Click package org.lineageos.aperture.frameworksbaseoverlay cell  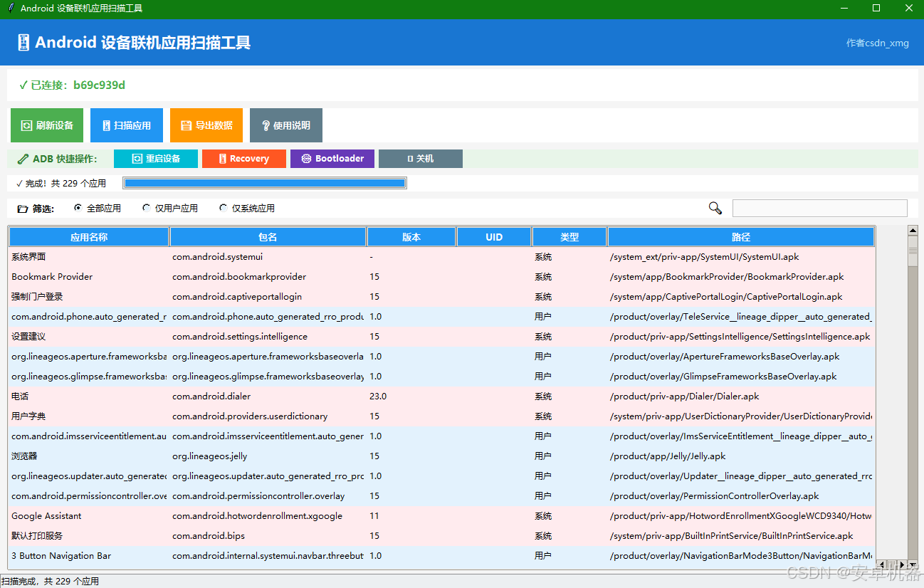(x=268, y=357)
